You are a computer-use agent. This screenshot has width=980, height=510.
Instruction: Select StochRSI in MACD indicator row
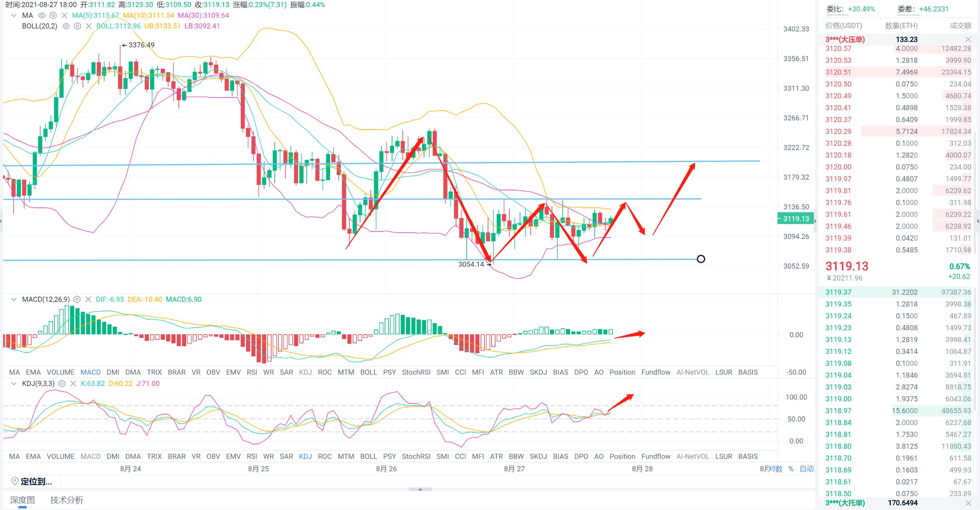click(x=416, y=372)
